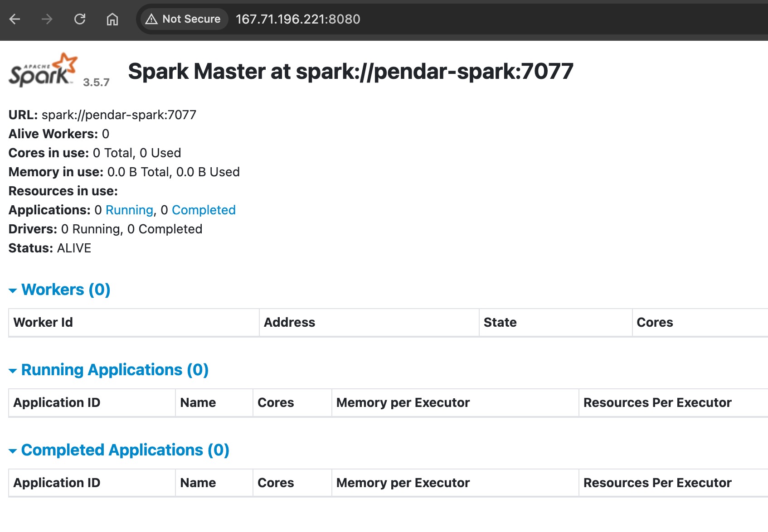Open the Completed applications link
The height and width of the screenshot is (532, 768).
click(204, 210)
